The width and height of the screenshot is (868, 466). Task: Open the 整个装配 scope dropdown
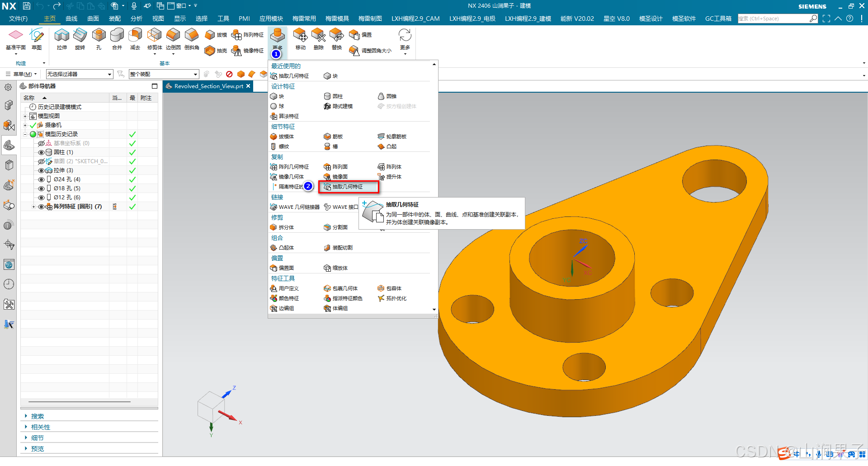[164, 74]
